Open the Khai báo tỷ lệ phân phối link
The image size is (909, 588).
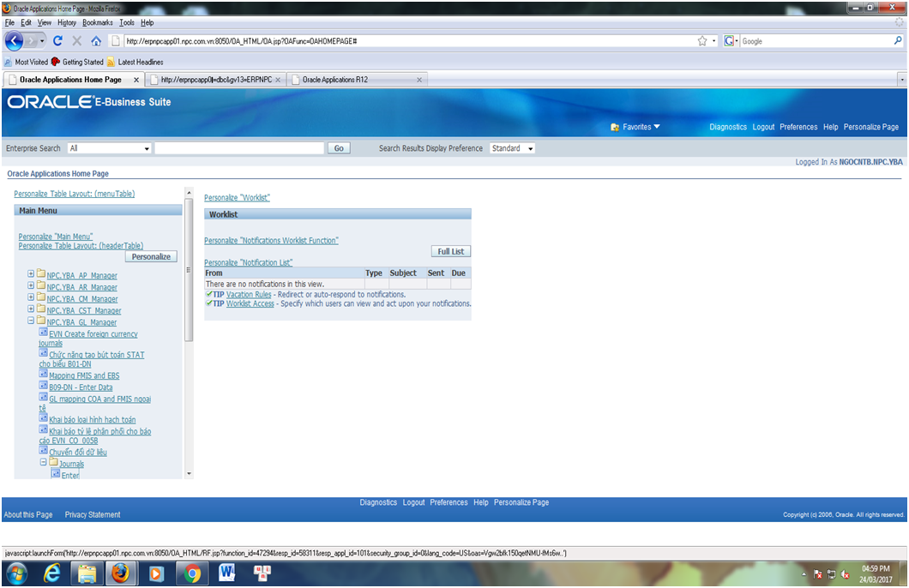tap(95, 436)
